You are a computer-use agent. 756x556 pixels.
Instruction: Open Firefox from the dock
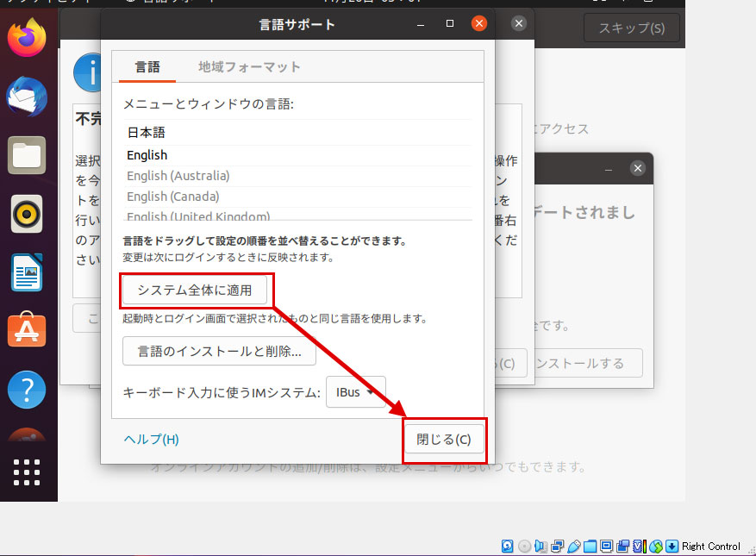[x=27, y=38]
